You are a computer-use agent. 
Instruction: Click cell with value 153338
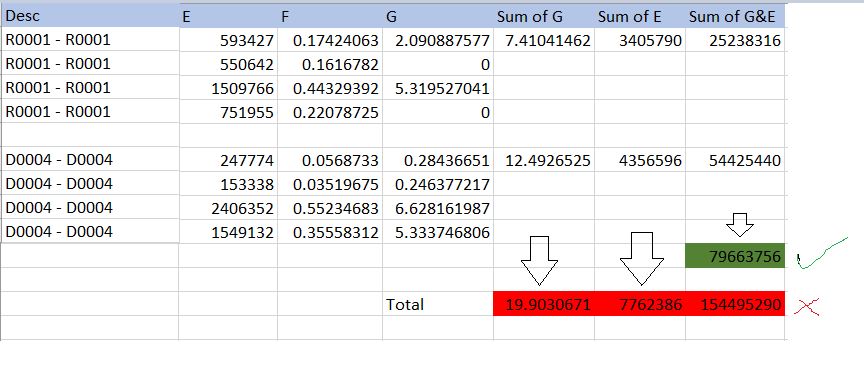tap(228, 185)
